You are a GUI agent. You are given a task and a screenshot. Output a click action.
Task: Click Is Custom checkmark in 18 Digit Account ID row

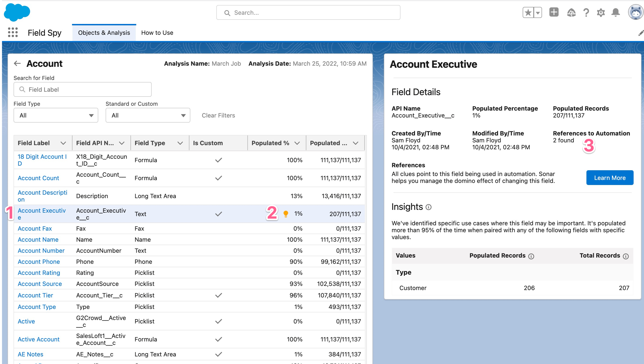point(218,160)
